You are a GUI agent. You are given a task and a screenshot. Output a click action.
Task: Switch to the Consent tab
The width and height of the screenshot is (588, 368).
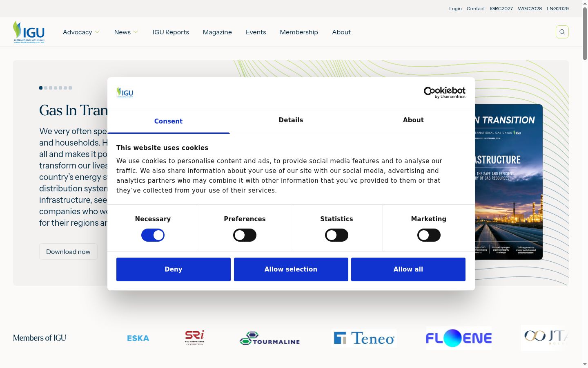point(168,121)
